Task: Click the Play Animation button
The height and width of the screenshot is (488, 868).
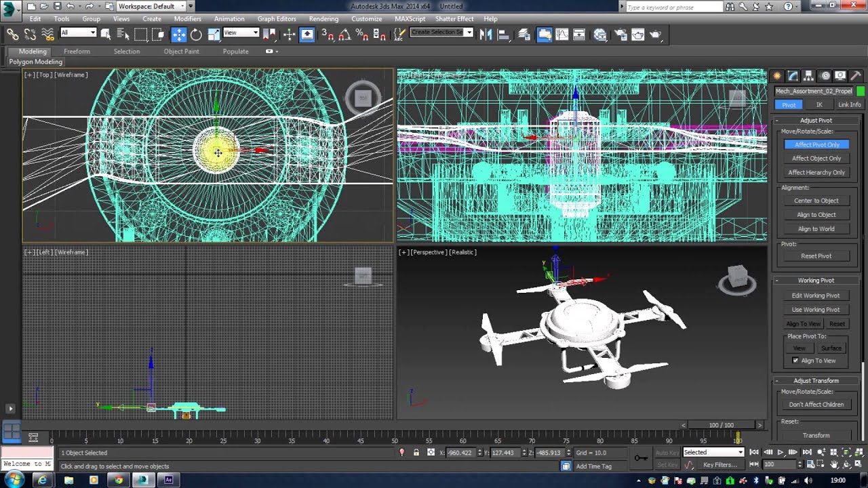Action: 780,452
